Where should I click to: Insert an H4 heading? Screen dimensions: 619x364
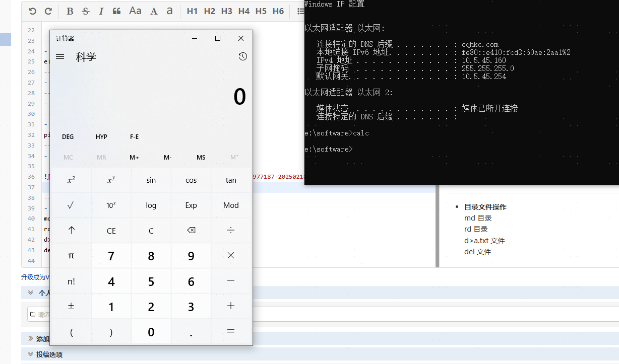(244, 11)
